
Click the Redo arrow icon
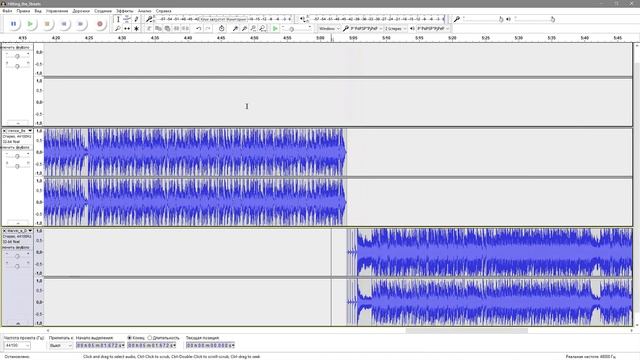208,29
